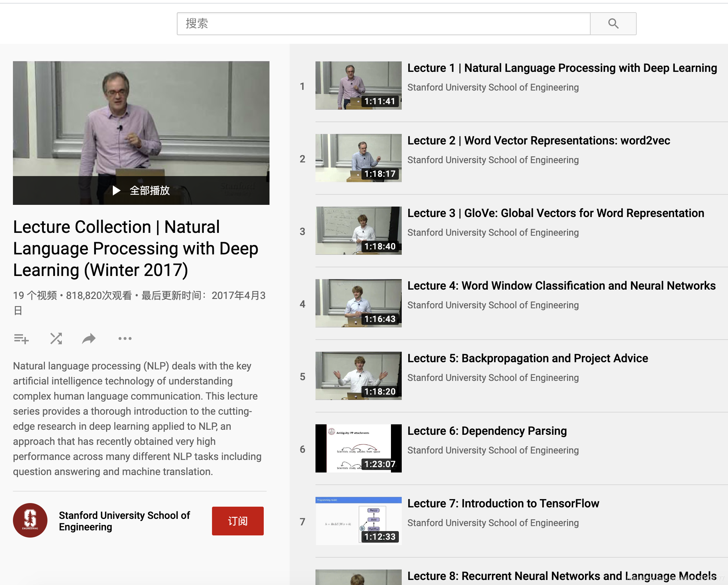Open Lecture 5 thumbnail with 1:18:20 duration
728x585 pixels.
(359, 376)
